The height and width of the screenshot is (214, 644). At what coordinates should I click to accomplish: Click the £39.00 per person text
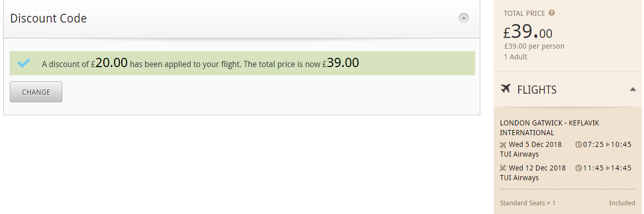click(x=534, y=46)
